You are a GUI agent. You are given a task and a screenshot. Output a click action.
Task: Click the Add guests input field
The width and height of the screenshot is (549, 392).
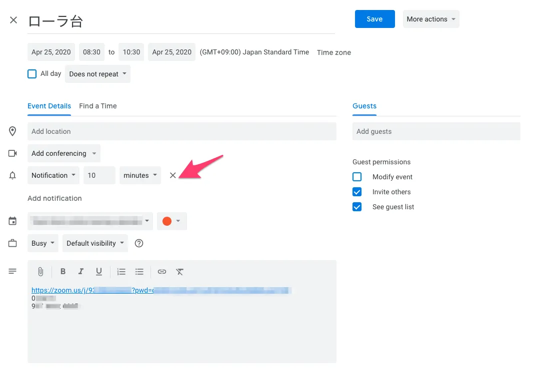click(x=436, y=131)
